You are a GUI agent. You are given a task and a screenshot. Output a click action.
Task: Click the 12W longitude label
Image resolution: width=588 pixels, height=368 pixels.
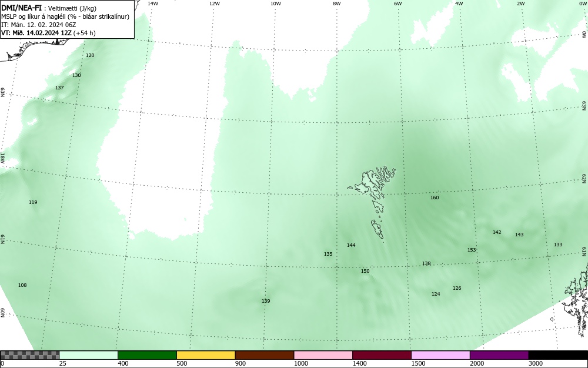pos(214,4)
